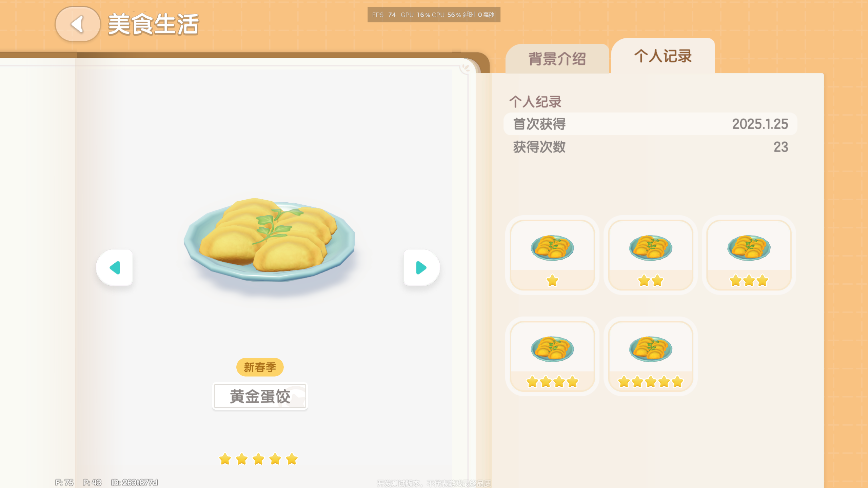Select the two-star dumpling record card

pos(651,255)
